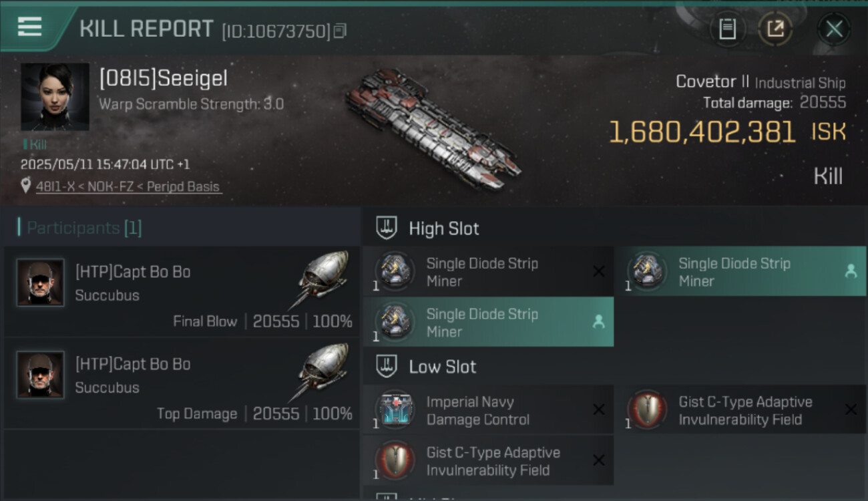
Task: Open the hamburger menu
Action: click(29, 27)
